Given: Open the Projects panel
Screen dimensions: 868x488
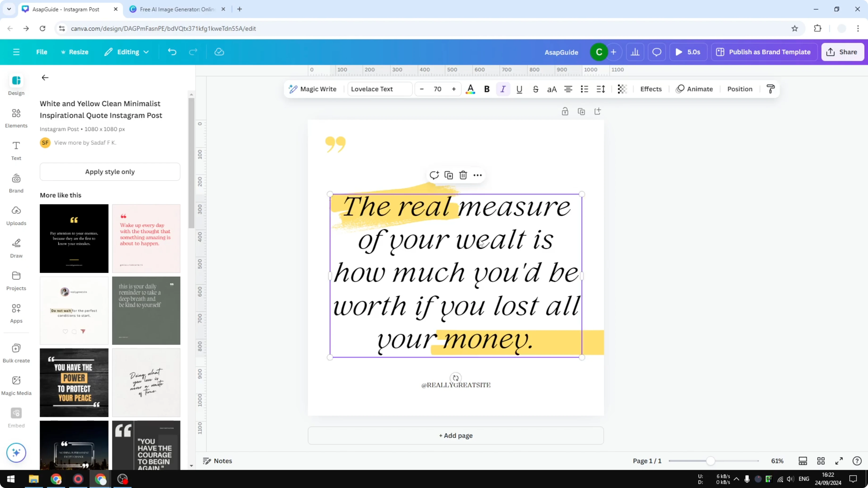Looking at the screenshot, I should tap(16, 281).
